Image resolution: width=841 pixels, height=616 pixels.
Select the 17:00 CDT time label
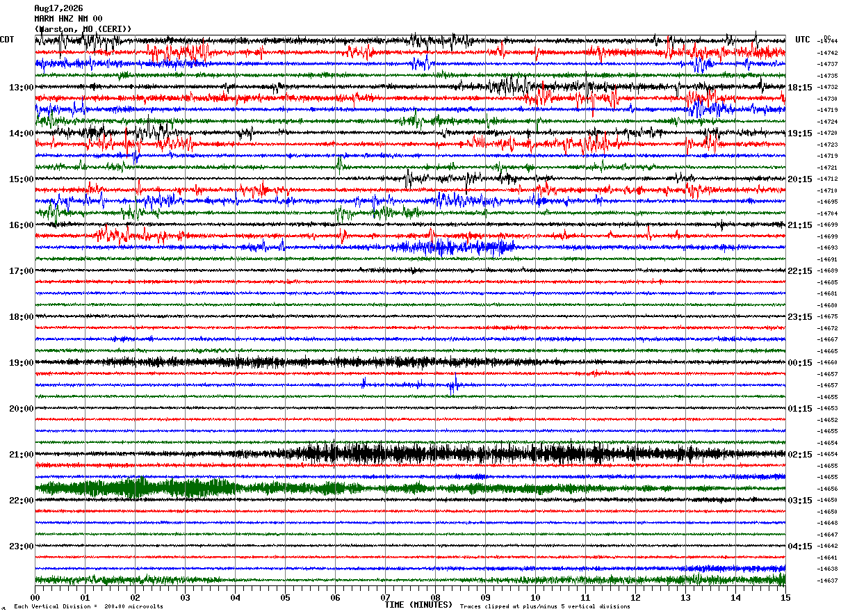coord(22,271)
